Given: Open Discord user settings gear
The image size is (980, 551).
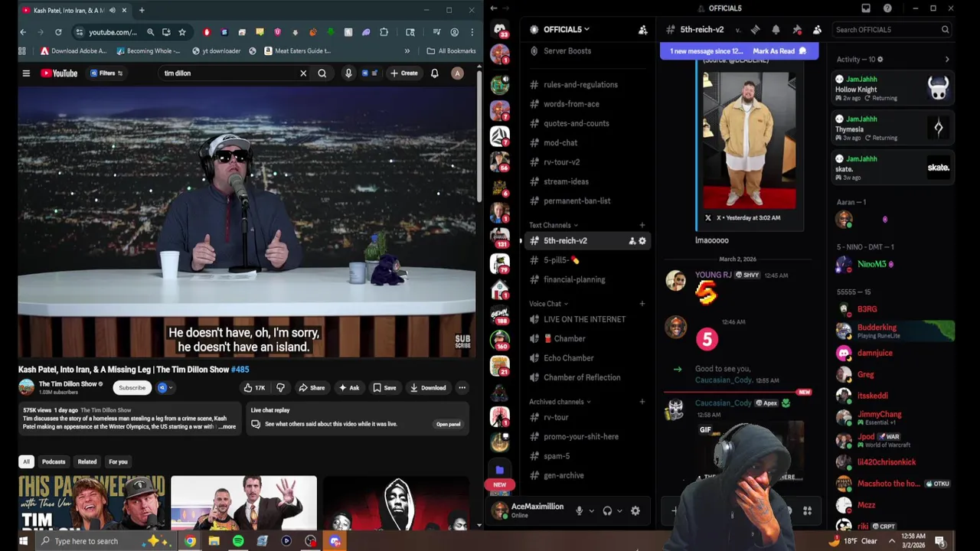Looking at the screenshot, I should tap(635, 511).
